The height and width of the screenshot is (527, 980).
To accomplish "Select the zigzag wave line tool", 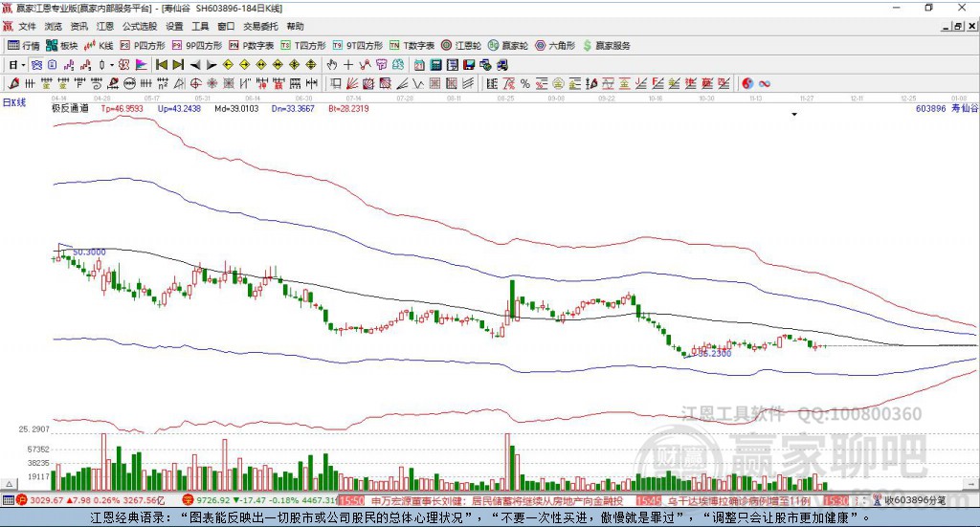I will (x=418, y=83).
